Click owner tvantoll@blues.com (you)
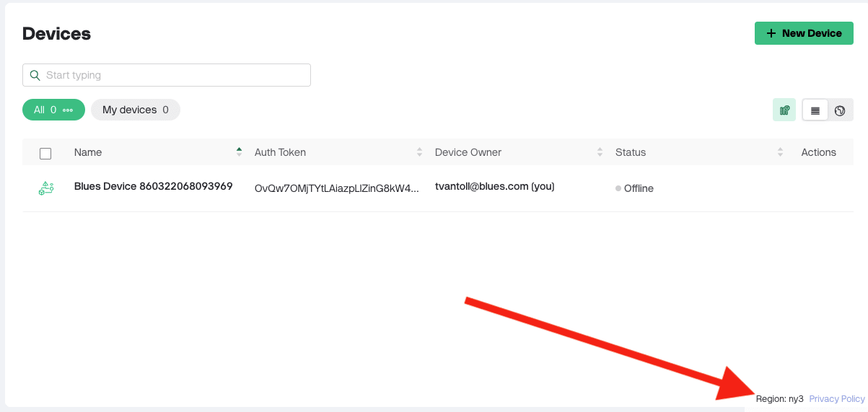 495,186
